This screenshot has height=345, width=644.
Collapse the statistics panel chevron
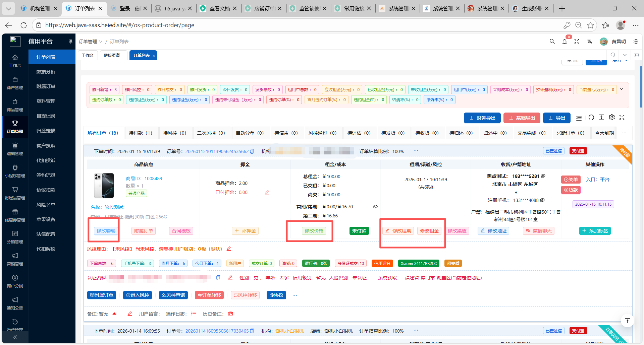click(x=622, y=89)
